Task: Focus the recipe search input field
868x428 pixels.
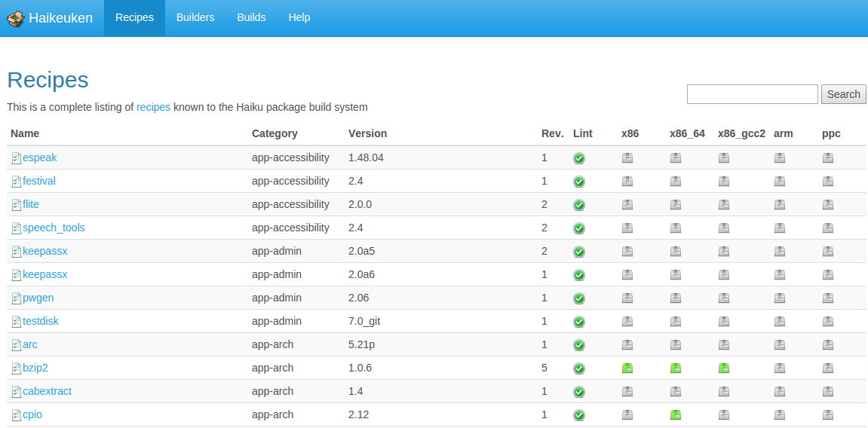Action: tap(753, 94)
